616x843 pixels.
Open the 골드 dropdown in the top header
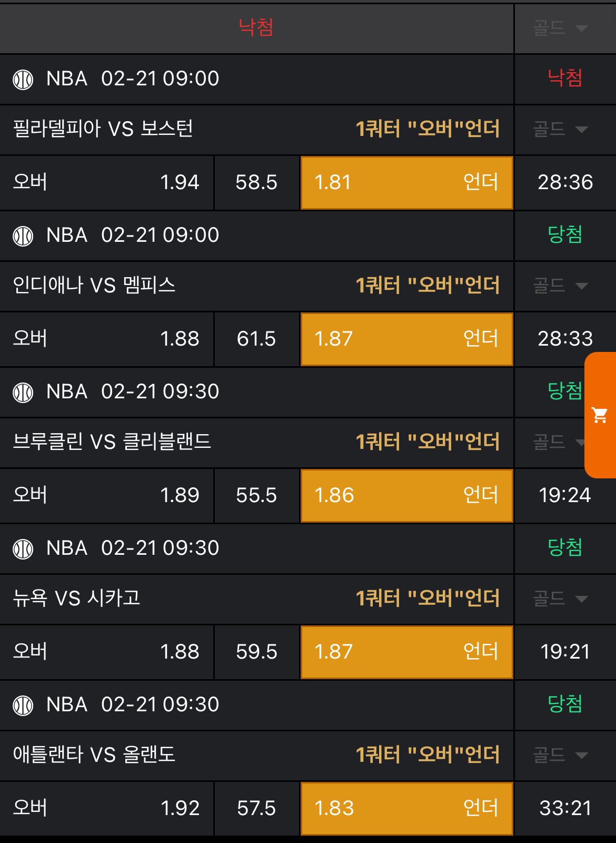560,28
